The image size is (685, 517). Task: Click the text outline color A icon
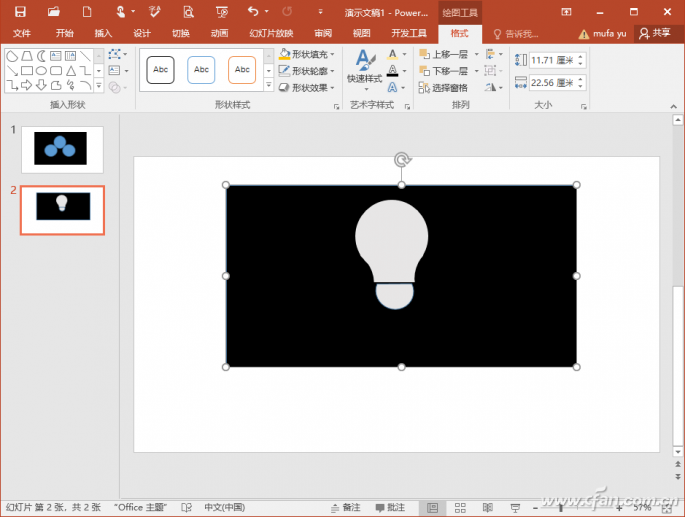tap(393, 70)
